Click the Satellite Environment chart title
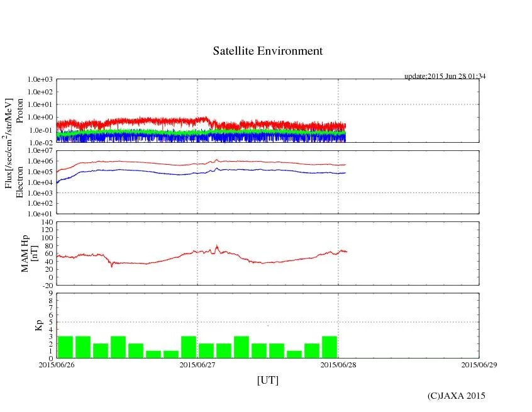This screenshot has height=412, width=532. (268, 51)
